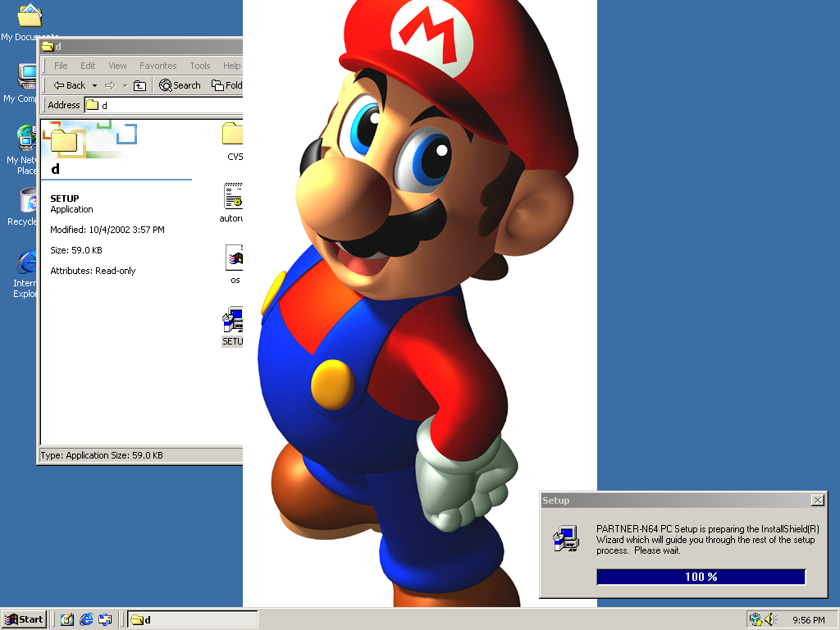Click the 100 % setup progress bar
The image size is (840, 630).
[x=701, y=577]
